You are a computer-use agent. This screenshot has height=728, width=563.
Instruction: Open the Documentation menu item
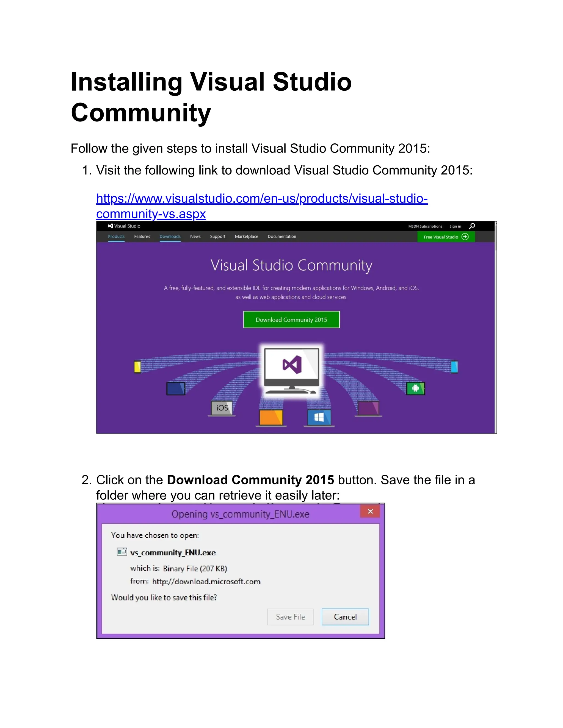click(282, 237)
